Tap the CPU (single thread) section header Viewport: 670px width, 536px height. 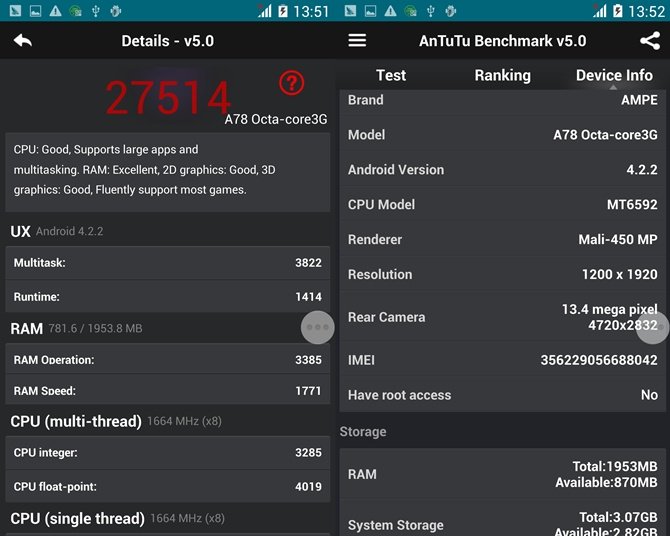(118, 518)
